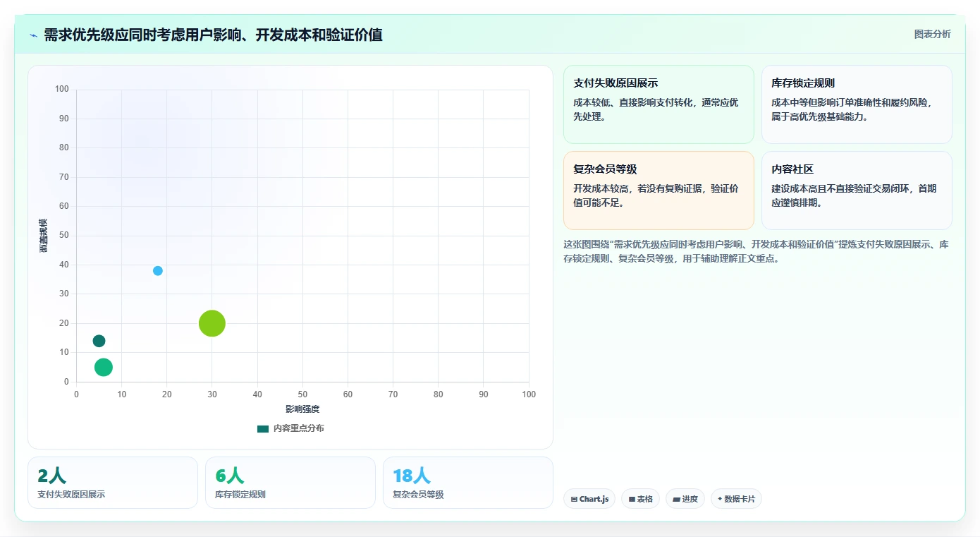Open the 复杂会员等级 highlighted card
This screenshot has width=980, height=537.
pyautogui.click(x=659, y=191)
